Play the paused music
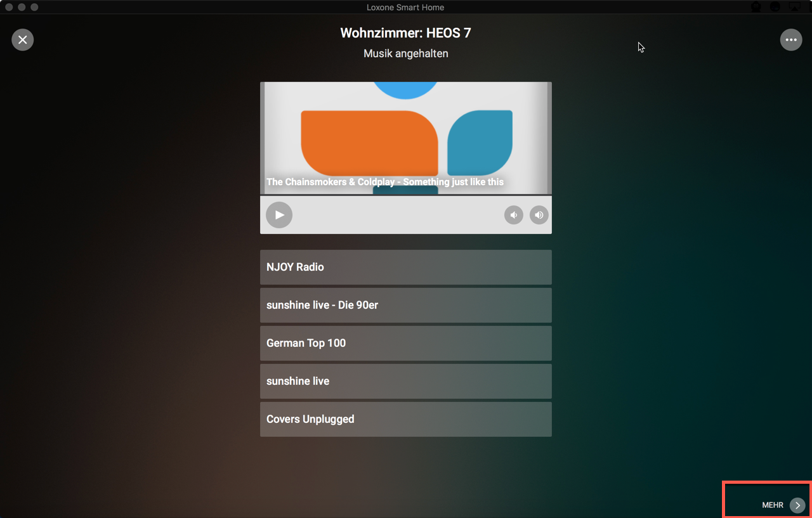The image size is (812, 518). 279,215
